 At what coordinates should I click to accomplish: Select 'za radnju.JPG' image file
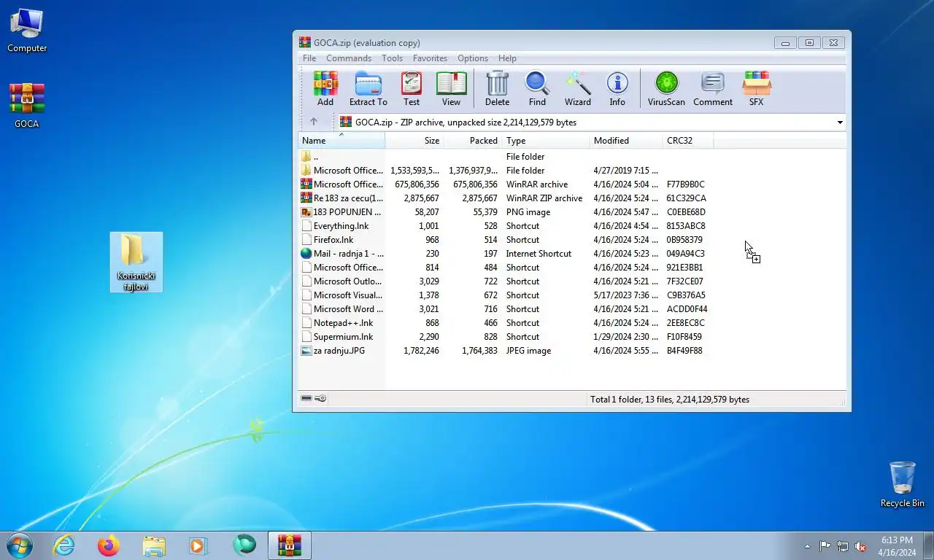point(572,350)
